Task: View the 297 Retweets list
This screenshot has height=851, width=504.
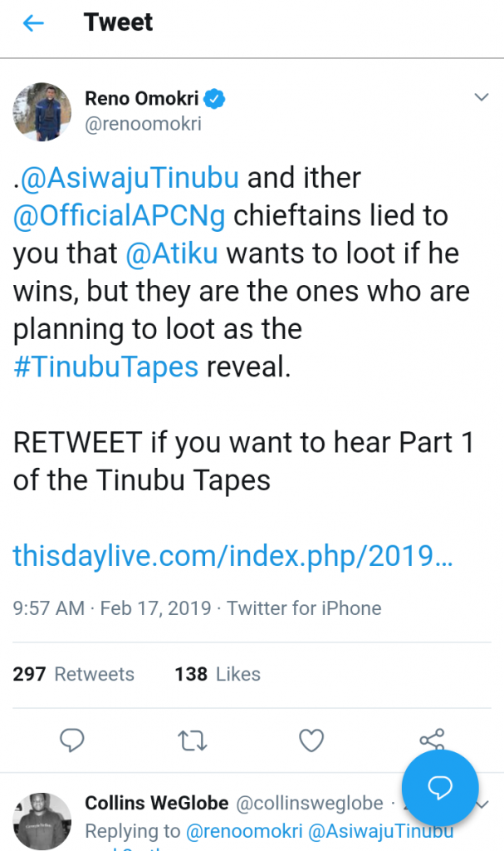Action: pos(73,674)
